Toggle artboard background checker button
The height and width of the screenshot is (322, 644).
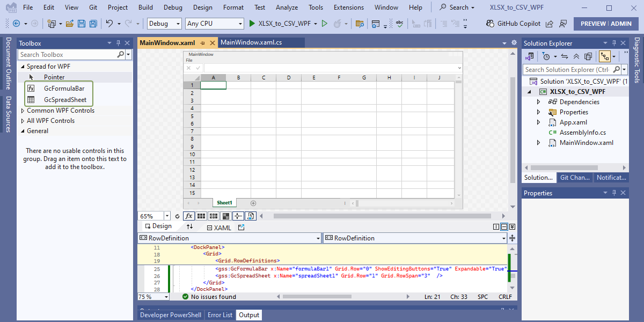tap(226, 216)
